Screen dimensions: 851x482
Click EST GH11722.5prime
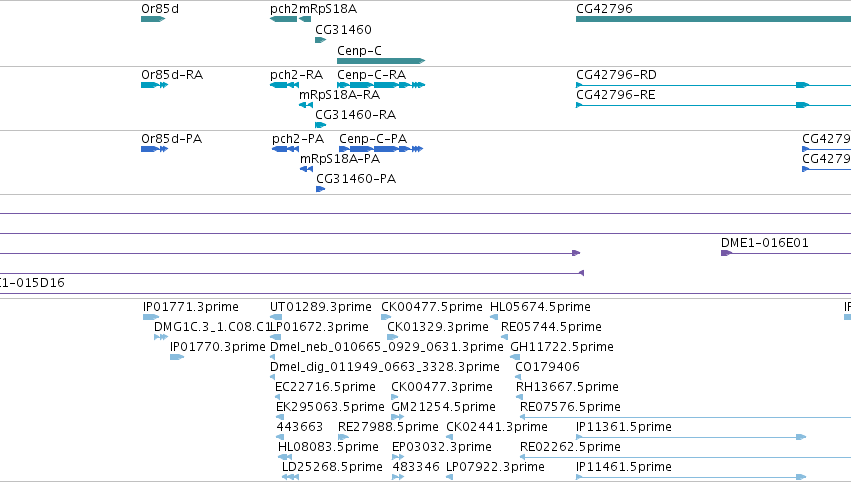pos(562,347)
